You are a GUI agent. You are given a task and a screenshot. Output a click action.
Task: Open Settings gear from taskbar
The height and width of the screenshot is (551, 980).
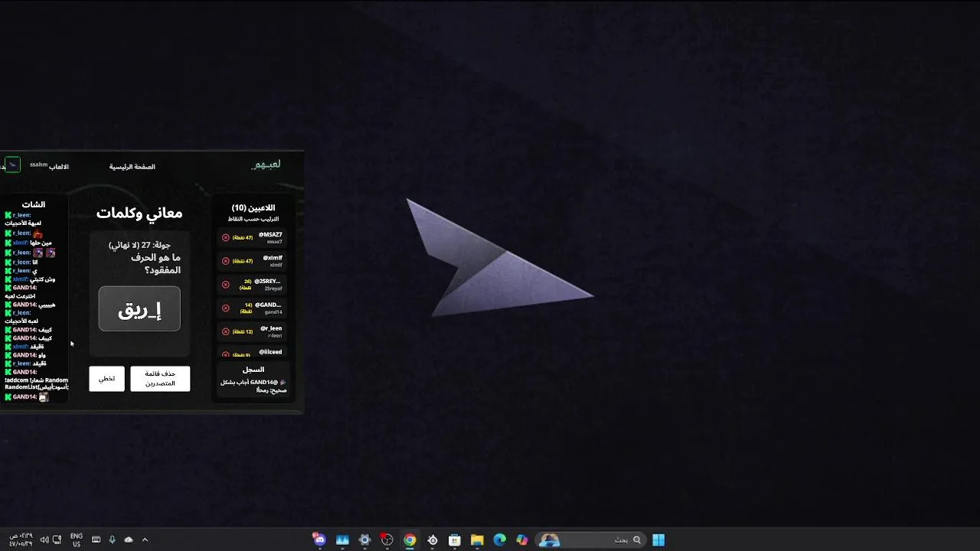[364, 540]
